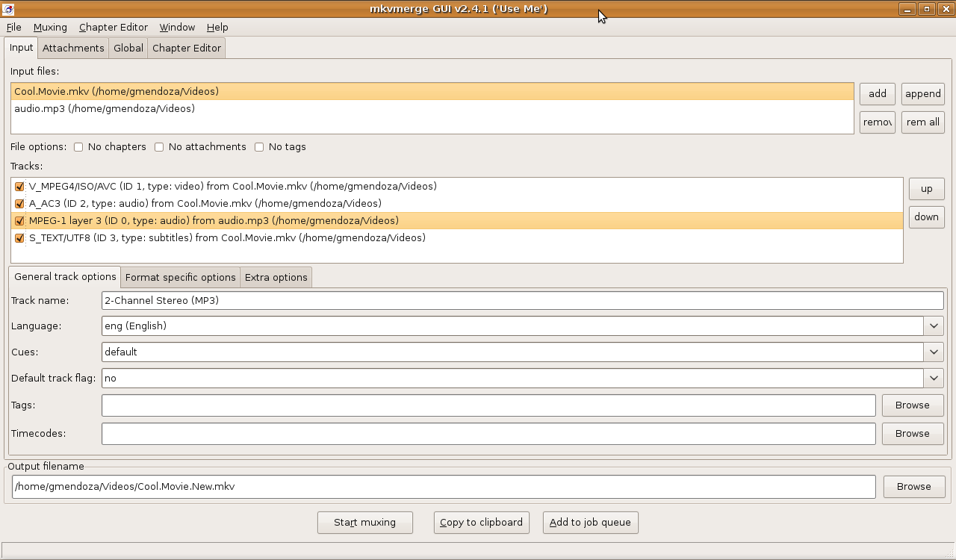Browse for a Timecodes file
956x560 pixels.
(x=913, y=433)
